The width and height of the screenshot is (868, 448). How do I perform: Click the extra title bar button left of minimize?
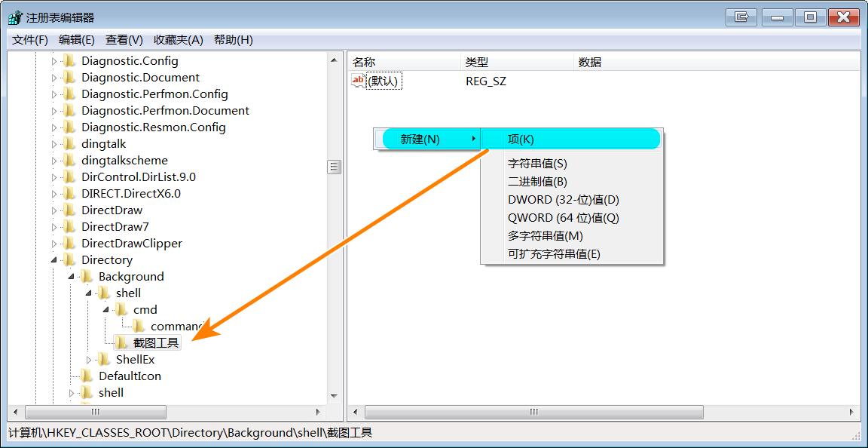(741, 17)
